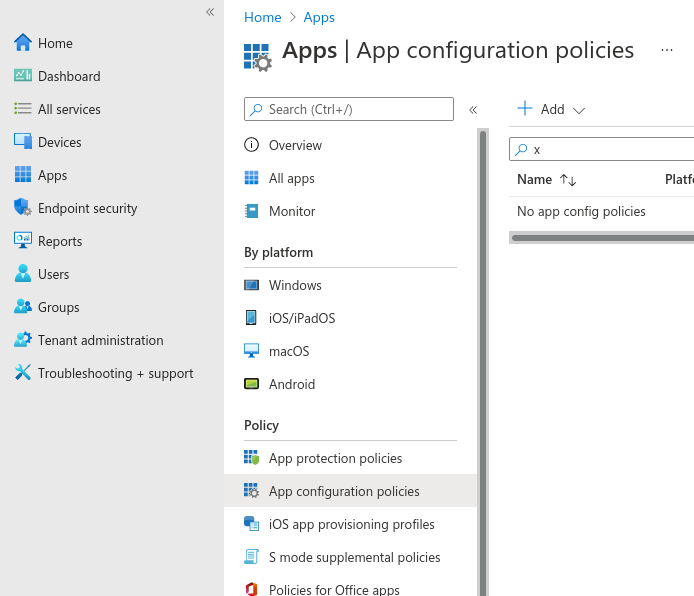The width and height of the screenshot is (694, 596).
Task: Click the Users sidebar label
Action: coord(54,274)
